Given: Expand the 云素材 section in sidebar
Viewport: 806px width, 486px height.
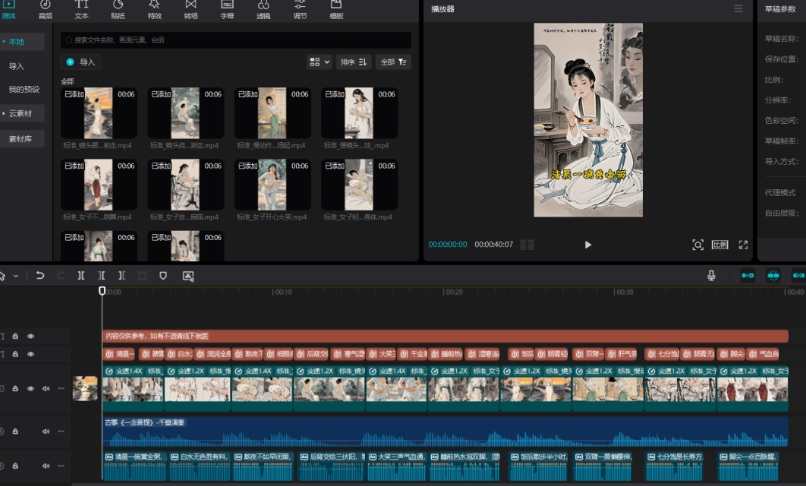Looking at the screenshot, I should click(22, 114).
